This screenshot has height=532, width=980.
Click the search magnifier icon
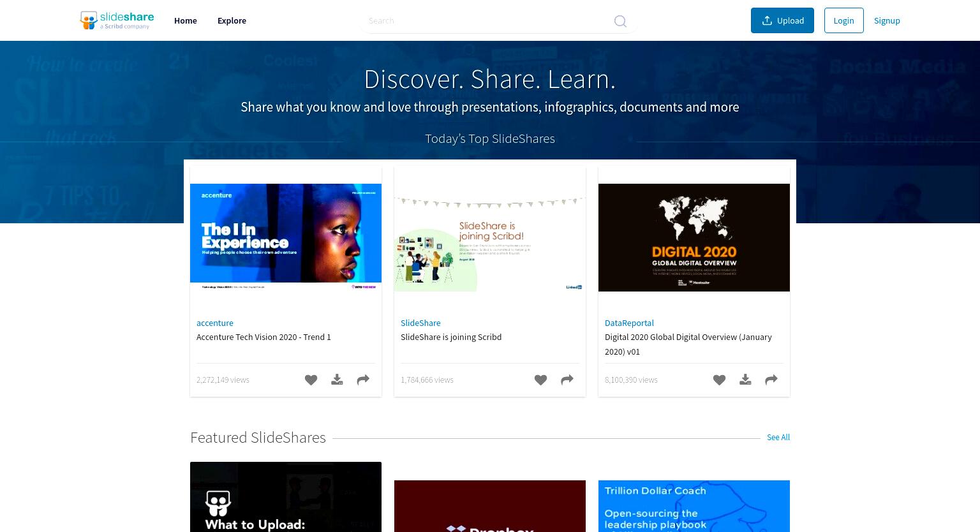tap(620, 21)
